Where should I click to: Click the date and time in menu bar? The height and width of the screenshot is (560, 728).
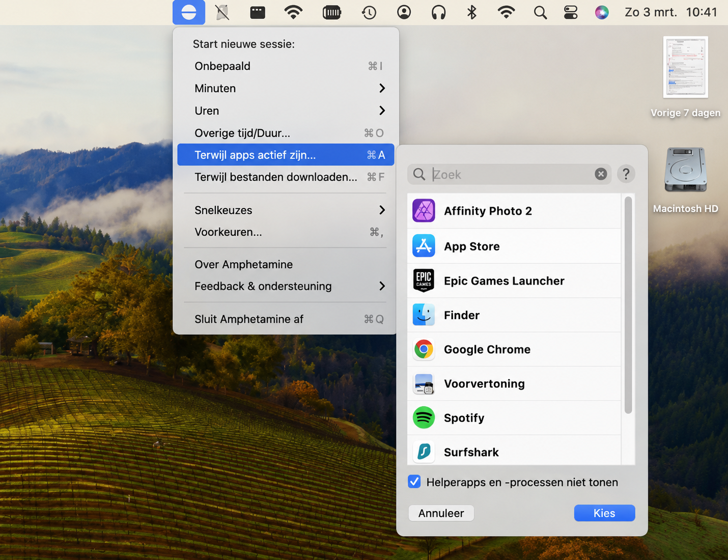pos(671,12)
